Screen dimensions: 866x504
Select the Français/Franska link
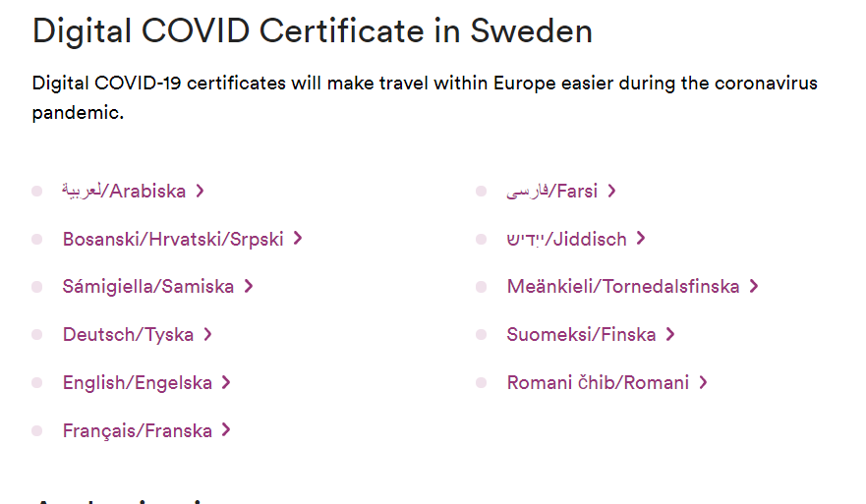pos(138,431)
